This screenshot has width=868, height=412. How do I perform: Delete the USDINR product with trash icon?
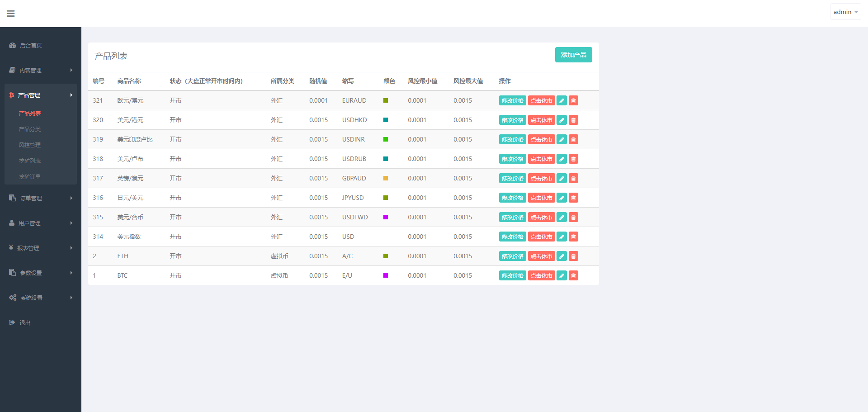point(573,139)
